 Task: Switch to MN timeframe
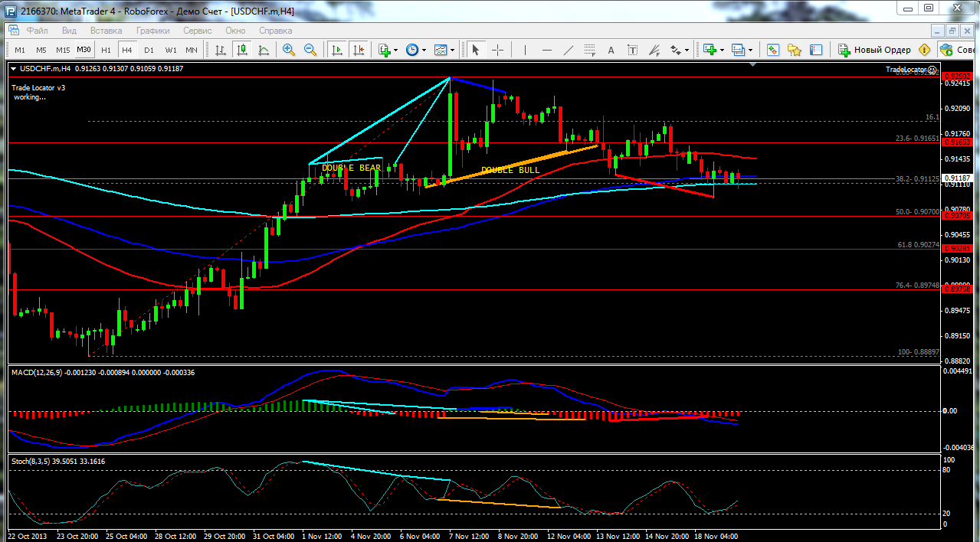pos(192,50)
